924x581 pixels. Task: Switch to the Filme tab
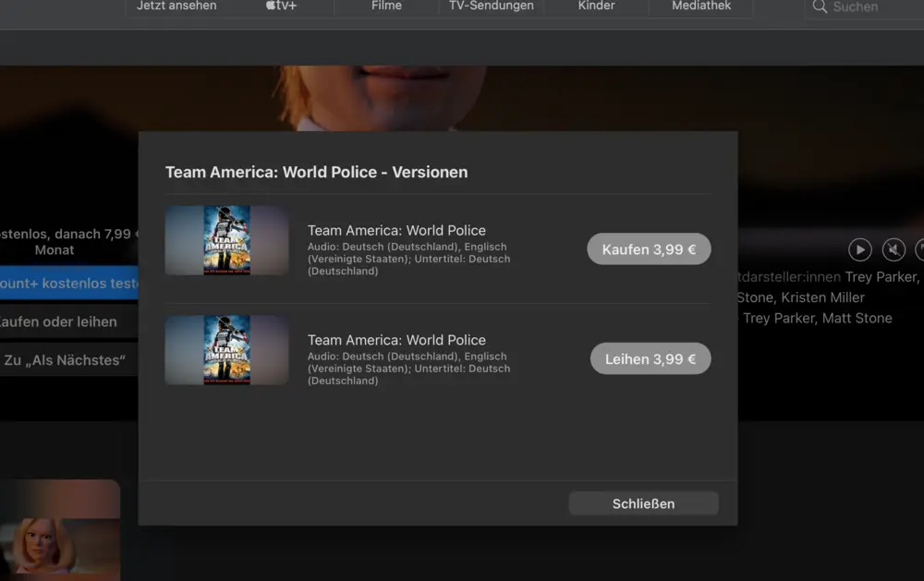click(386, 6)
